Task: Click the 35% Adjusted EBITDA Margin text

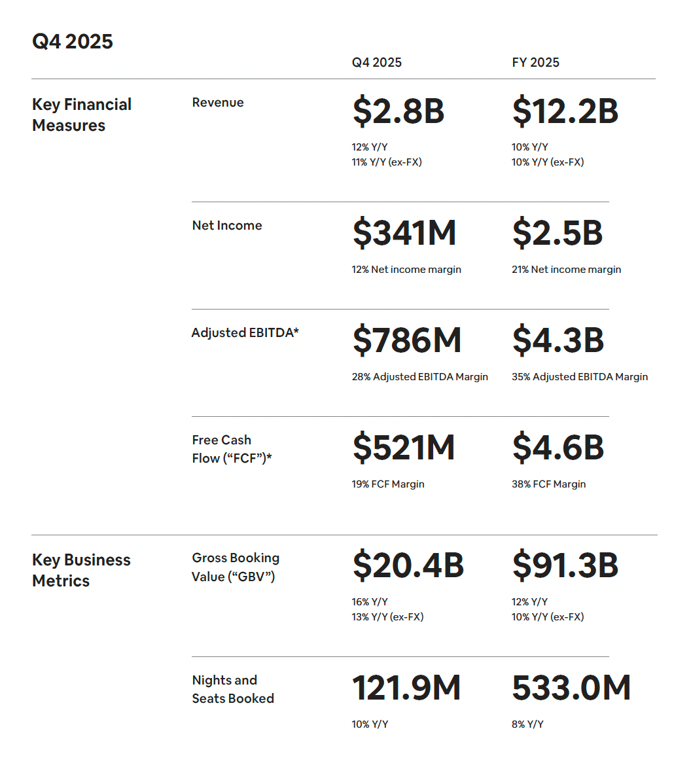Action: [580, 377]
